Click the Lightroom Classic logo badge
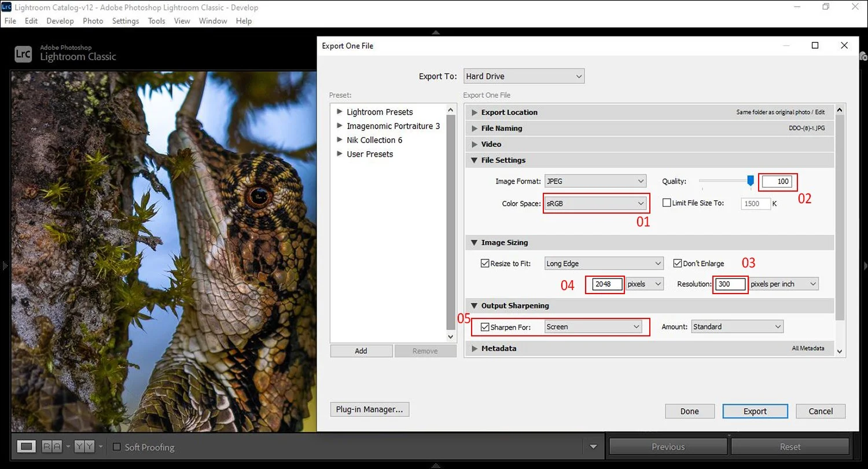868x469 pixels. click(22, 54)
